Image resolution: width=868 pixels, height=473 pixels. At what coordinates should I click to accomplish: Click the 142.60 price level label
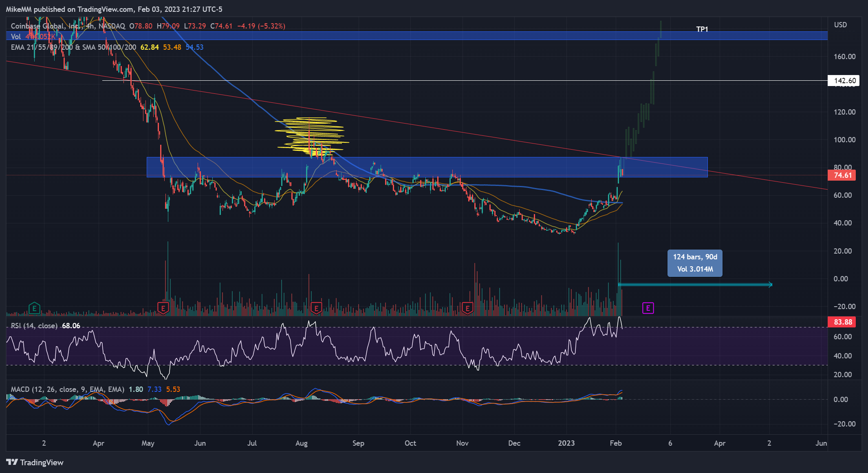click(844, 81)
